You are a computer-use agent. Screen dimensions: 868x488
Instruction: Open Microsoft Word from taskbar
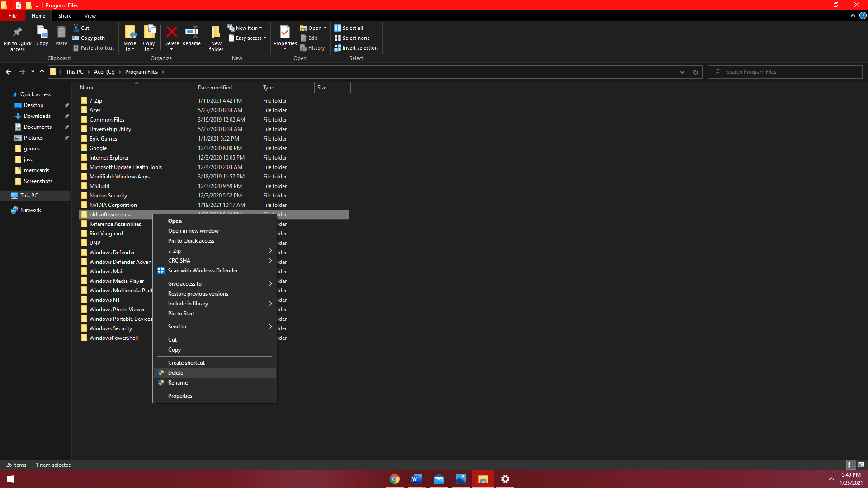[417, 479]
